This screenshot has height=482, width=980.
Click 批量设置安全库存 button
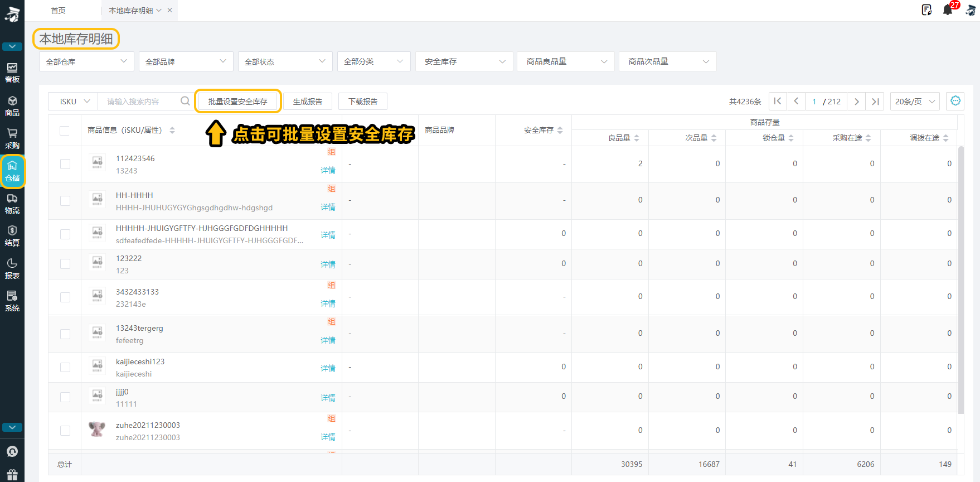click(x=238, y=101)
